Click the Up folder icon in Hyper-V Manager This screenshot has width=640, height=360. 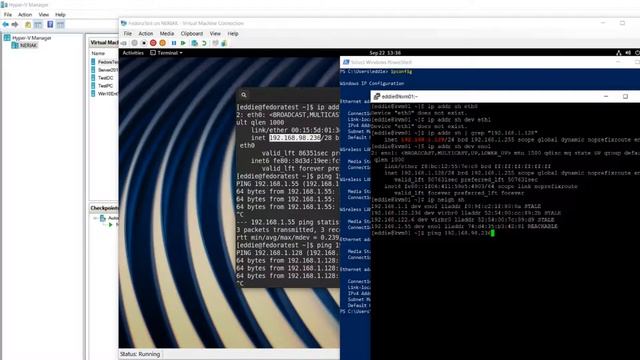[x=28, y=24]
